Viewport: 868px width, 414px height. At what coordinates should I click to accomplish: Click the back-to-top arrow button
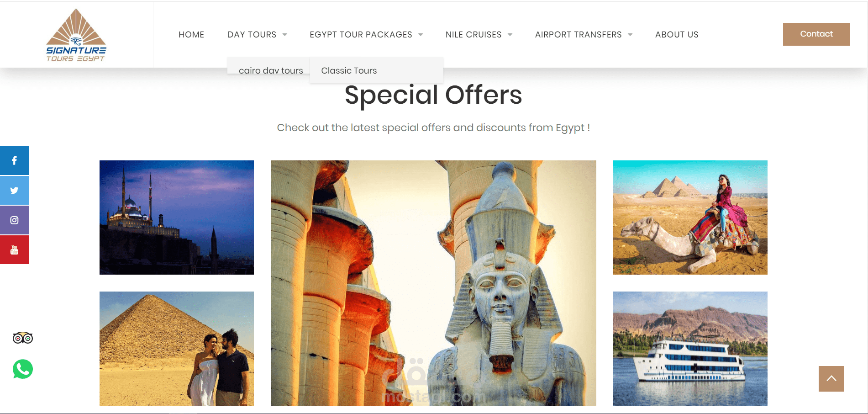(831, 378)
